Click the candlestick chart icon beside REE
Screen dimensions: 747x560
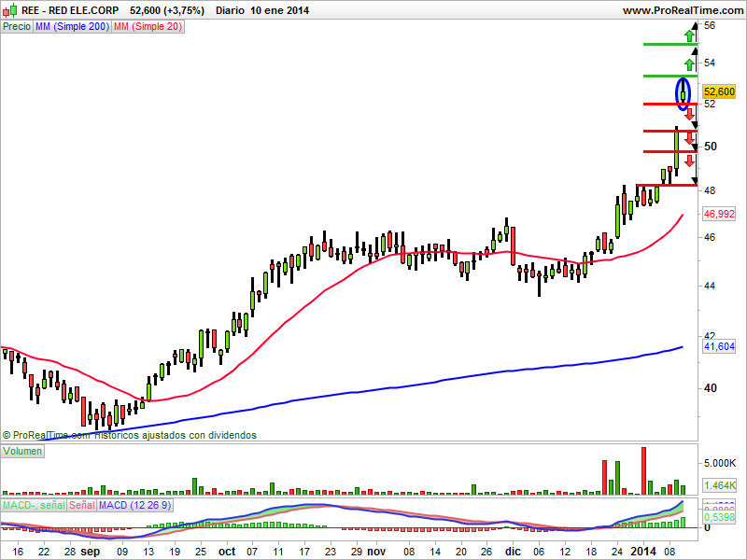[x=9, y=10]
